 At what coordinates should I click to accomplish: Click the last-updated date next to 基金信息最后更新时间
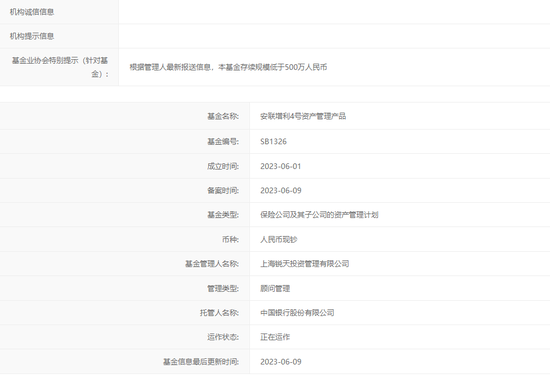(x=281, y=362)
